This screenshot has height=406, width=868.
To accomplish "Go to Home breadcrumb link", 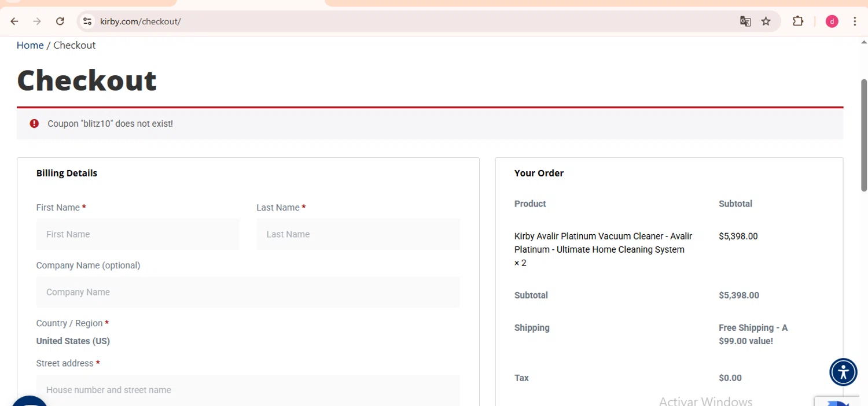I will (30, 45).
